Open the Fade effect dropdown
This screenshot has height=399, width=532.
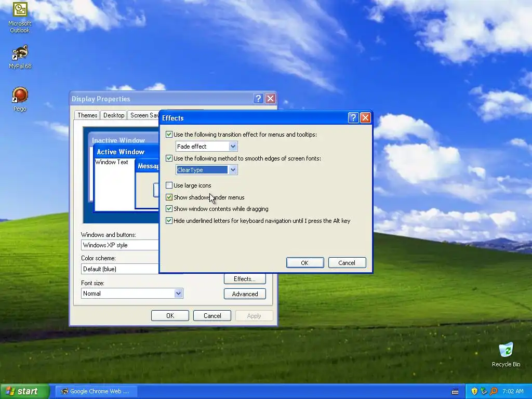233,146
